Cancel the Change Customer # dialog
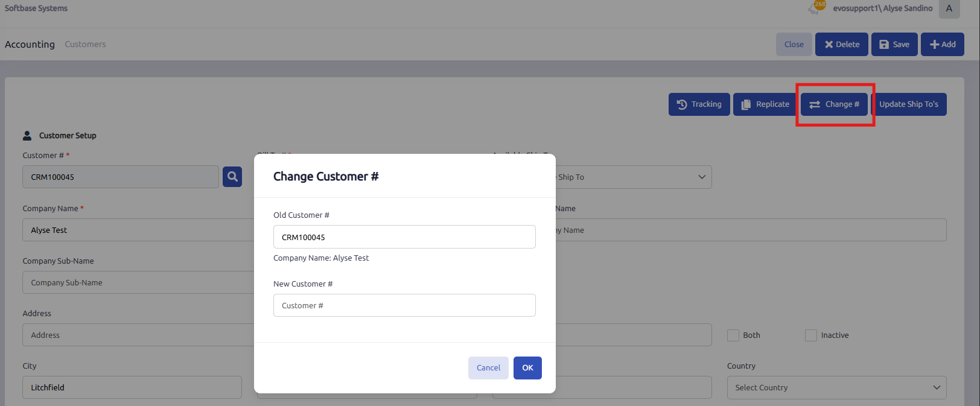The width and height of the screenshot is (980, 406). click(x=488, y=368)
